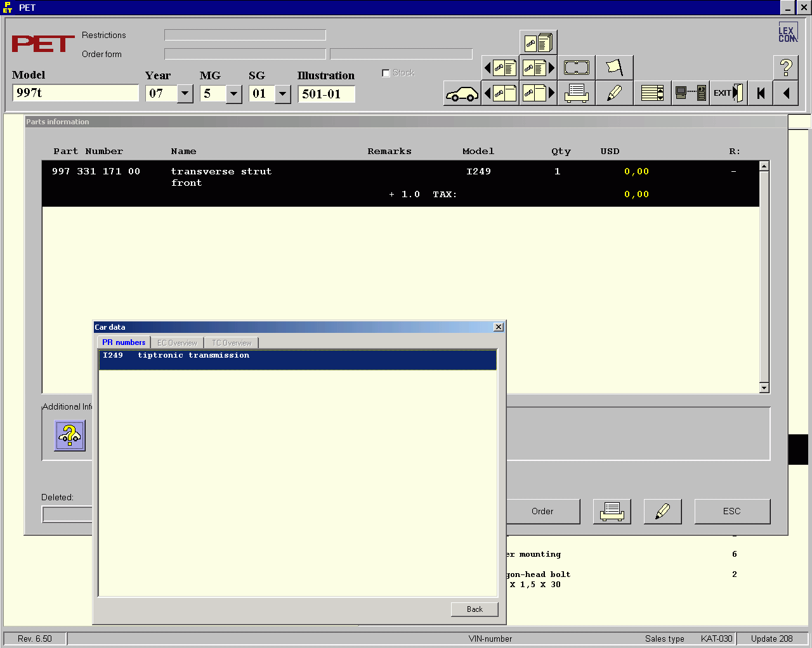This screenshot has height=648, width=812.
Task: Expand the SG dropdown arrow
Action: tap(283, 94)
